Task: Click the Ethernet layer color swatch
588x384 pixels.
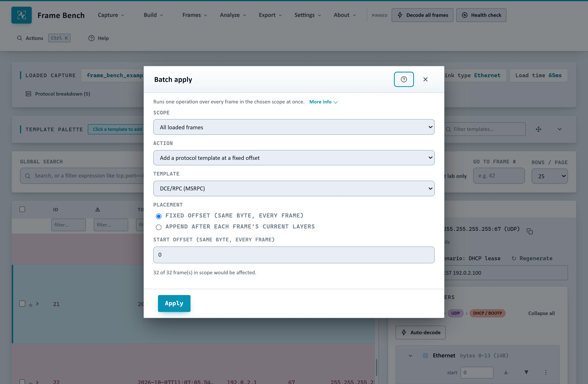Action: pos(425,355)
